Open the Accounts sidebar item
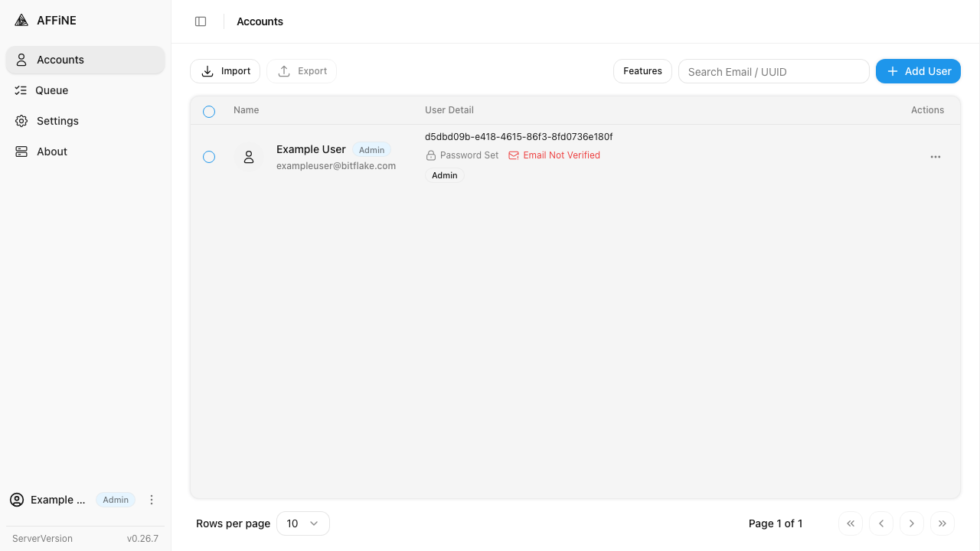Viewport: 980px width, 551px height. 85,60
